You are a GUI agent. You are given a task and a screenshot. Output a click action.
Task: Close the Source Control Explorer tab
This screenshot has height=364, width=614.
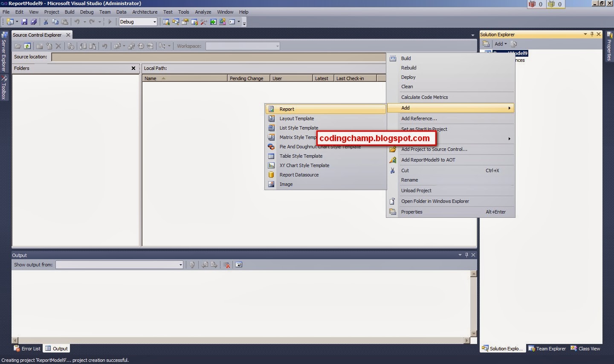point(68,35)
